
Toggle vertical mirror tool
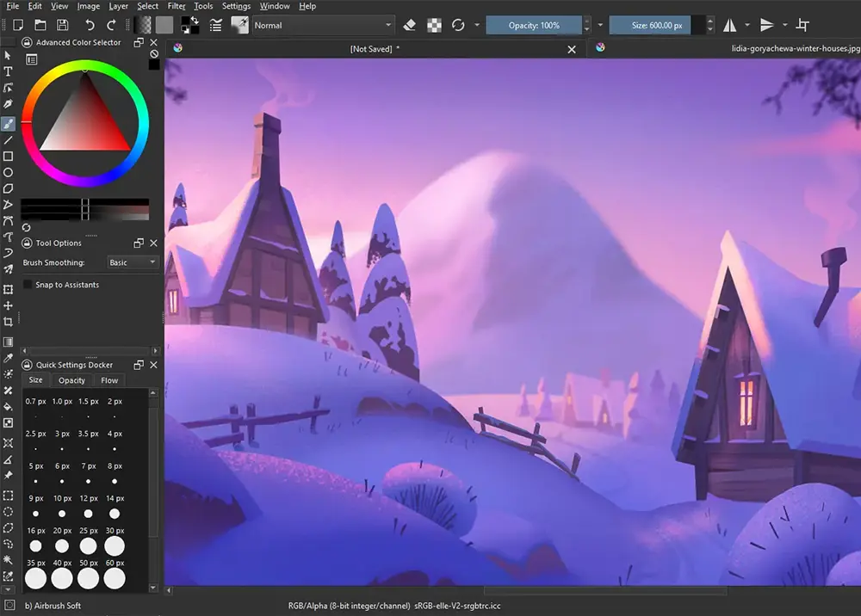tap(766, 25)
